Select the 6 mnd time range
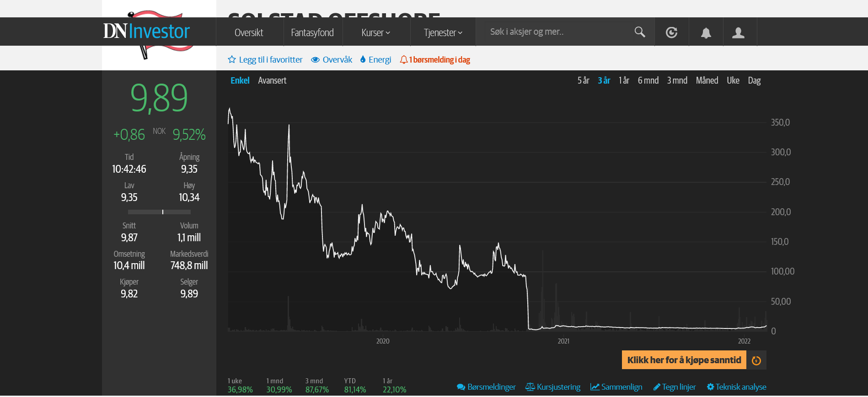Viewport: 868px width, 397px height. 648,80
